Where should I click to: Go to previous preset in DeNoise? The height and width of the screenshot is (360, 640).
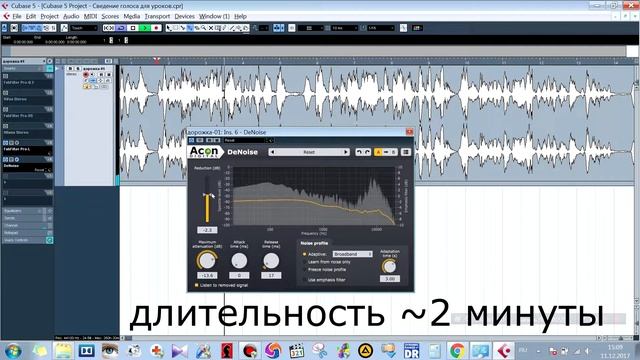click(x=272, y=152)
